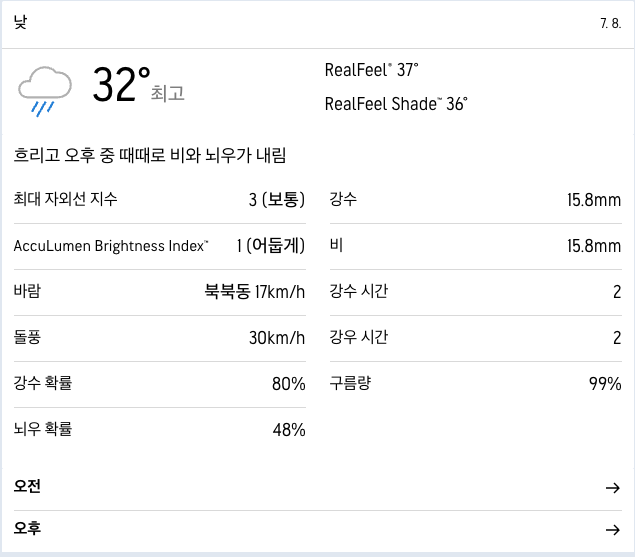Select the 최대 자외선 지수 row
The height and width of the screenshot is (557, 635).
[x=160, y=200]
